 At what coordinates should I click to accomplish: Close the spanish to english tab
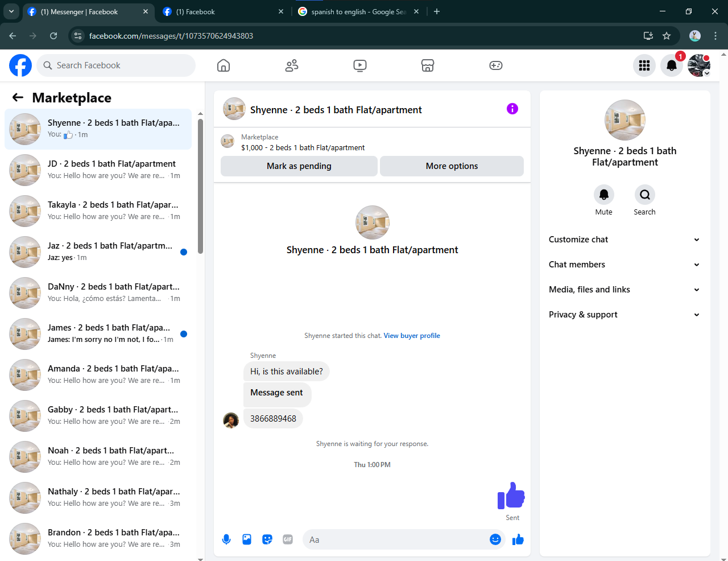click(416, 11)
